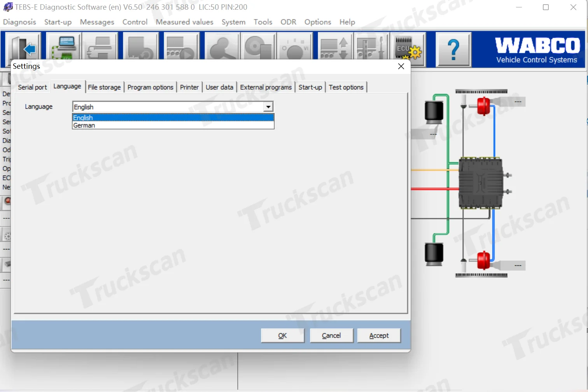The width and height of the screenshot is (588, 392).
Task: Maximize the TEBS-E main window
Action: click(x=546, y=7)
